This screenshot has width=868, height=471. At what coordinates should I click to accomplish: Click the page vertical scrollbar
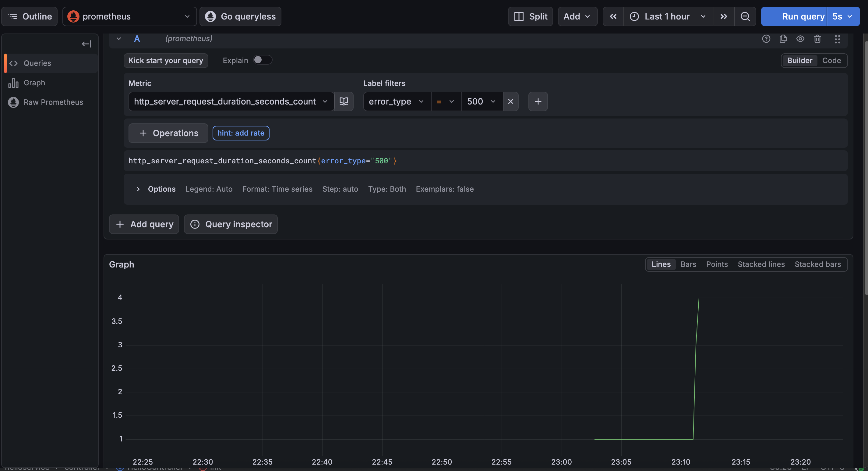coord(865,168)
